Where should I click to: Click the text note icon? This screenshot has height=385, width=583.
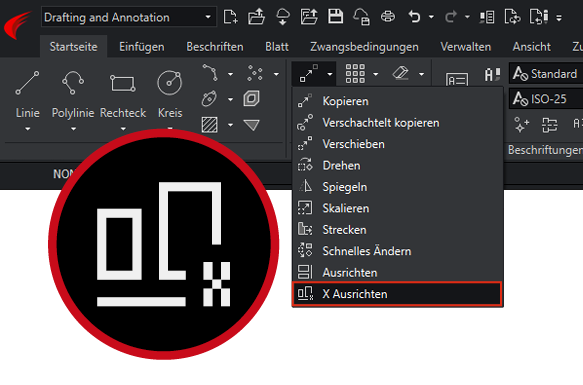point(457,80)
